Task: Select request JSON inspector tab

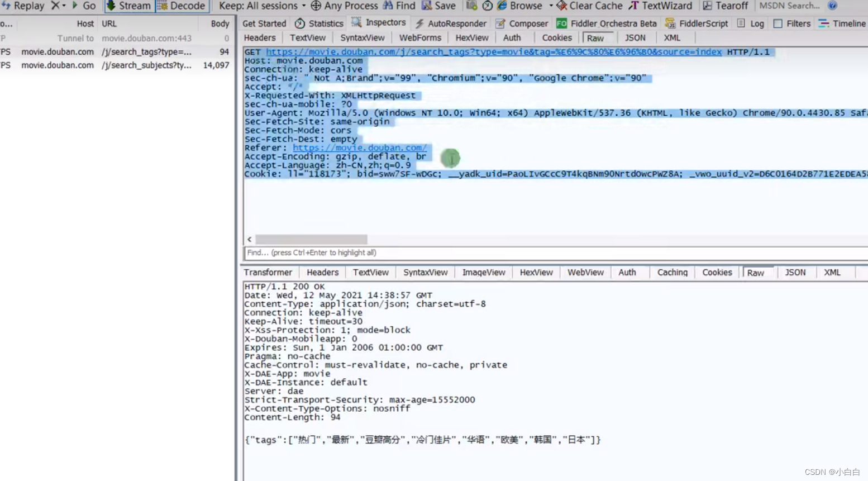Action: click(635, 37)
